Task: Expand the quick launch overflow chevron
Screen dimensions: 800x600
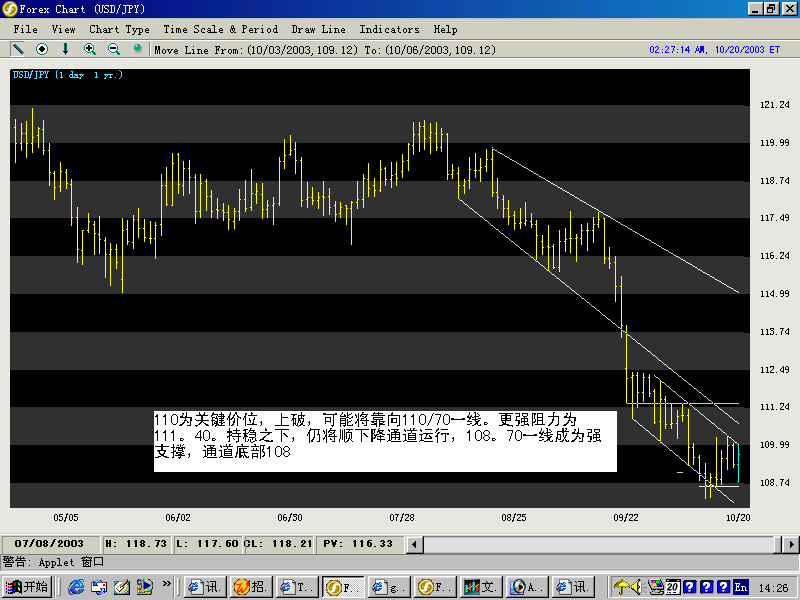Action: point(167,583)
